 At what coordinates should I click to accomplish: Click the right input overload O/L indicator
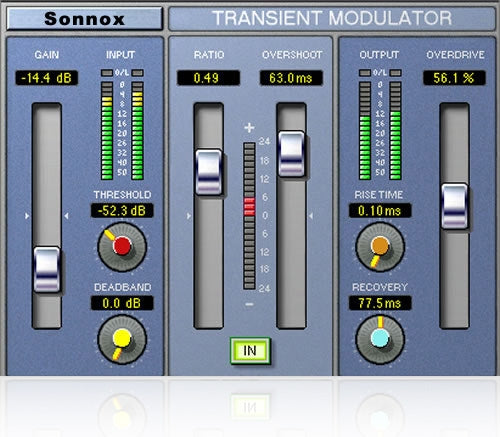137,73
